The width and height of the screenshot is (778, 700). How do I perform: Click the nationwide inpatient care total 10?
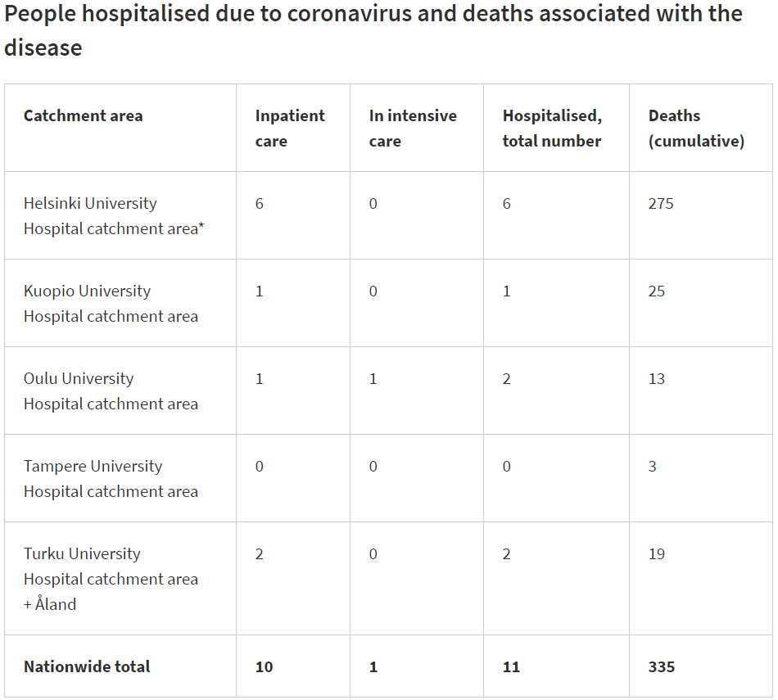[264, 666]
